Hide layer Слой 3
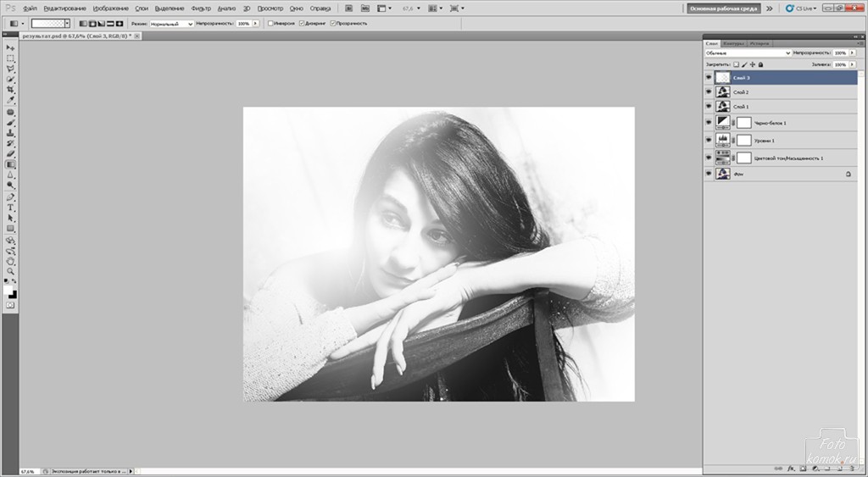This screenshot has width=868, height=477. click(x=709, y=78)
